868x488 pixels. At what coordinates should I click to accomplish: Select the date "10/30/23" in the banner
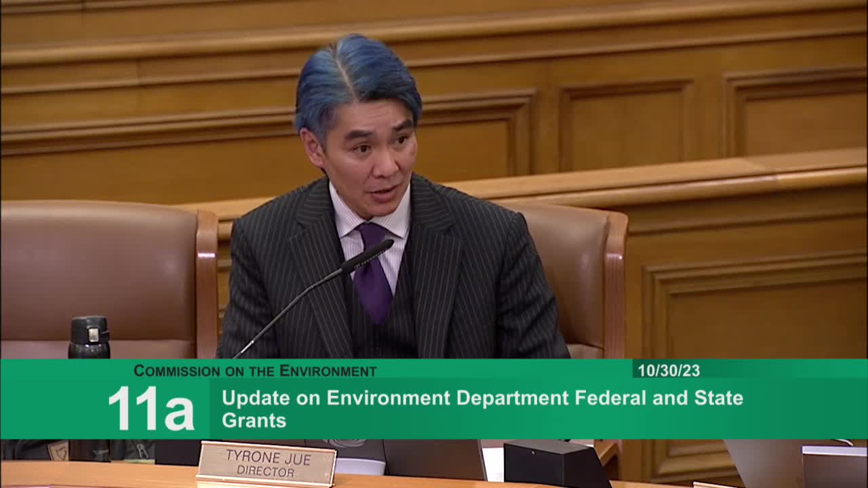click(669, 371)
